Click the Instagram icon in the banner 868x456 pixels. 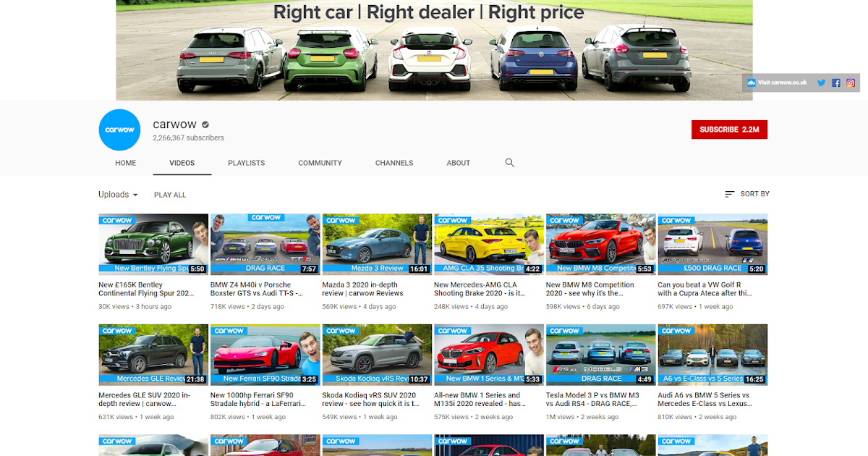(x=851, y=83)
